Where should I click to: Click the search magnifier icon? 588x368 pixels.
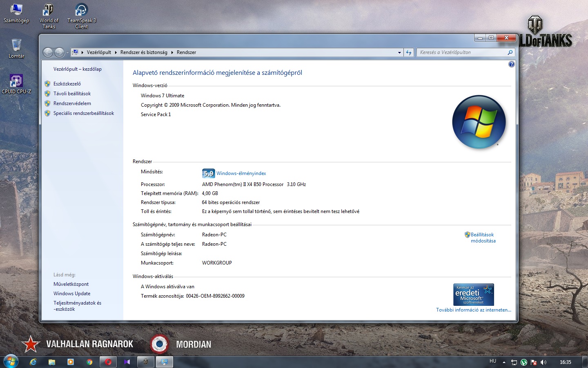pyautogui.click(x=510, y=52)
